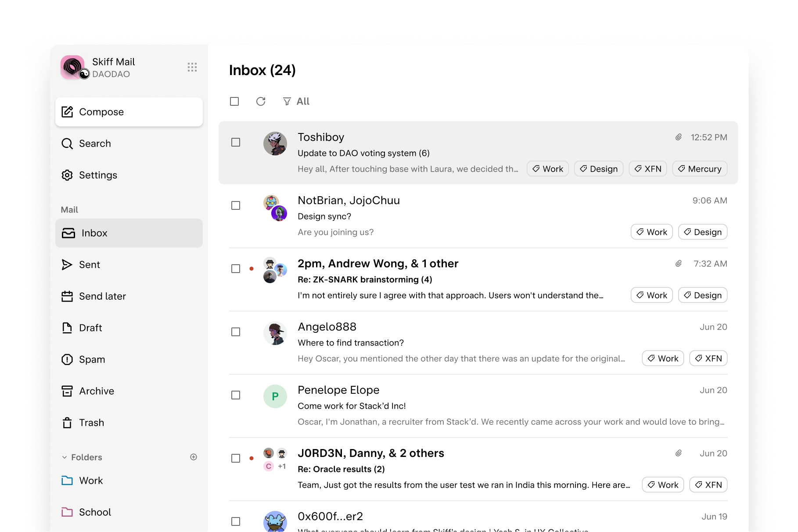Click Penelope Elope's green P avatar
Viewport: 798px width, 532px height.
point(275,396)
